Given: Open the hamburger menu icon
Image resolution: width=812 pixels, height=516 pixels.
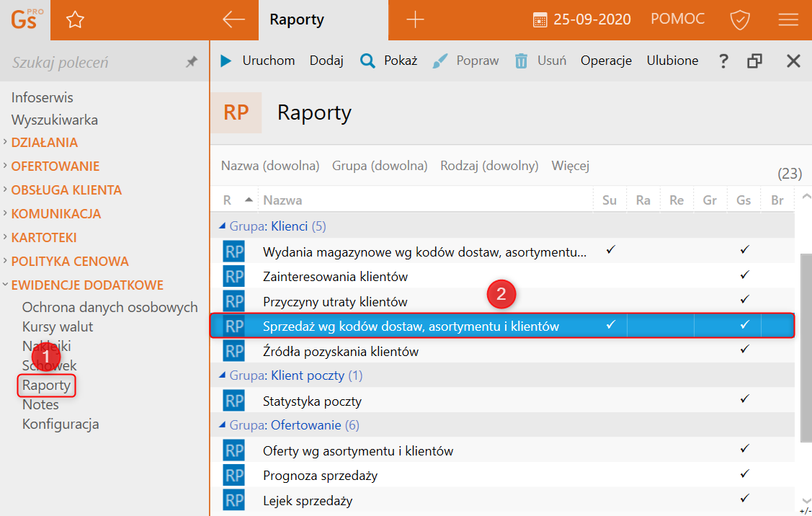Looking at the screenshot, I should (788, 20).
